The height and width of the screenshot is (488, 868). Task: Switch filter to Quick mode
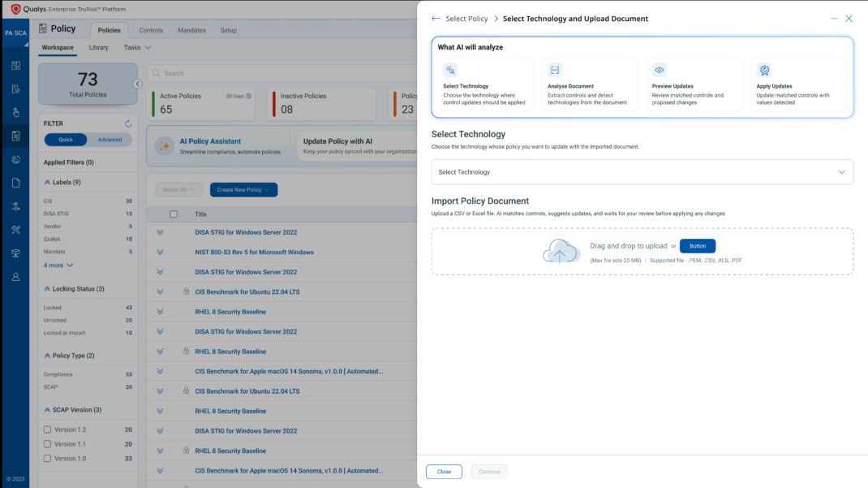point(66,140)
